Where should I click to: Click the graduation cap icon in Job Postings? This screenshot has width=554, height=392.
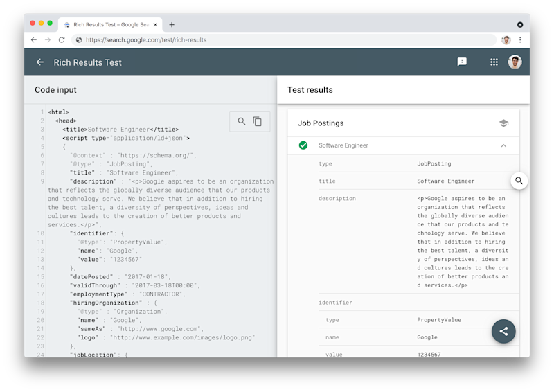click(x=504, y=123)
